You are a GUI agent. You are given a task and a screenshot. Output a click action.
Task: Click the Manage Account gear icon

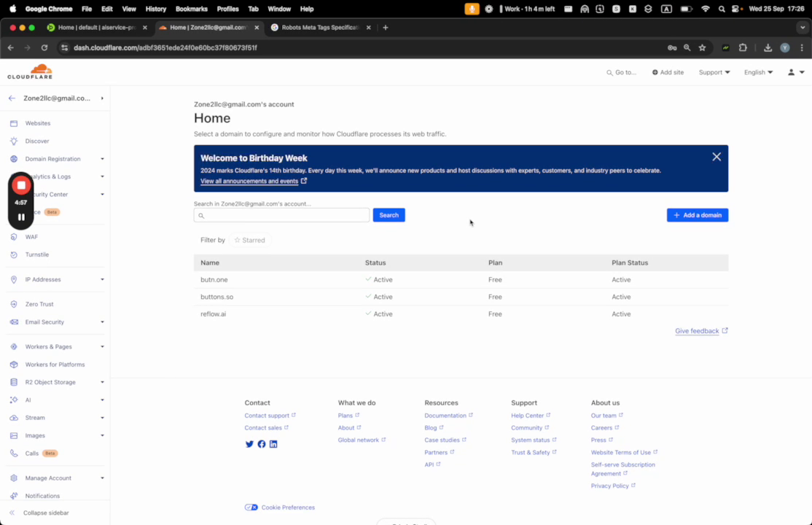tap(14, 478)
